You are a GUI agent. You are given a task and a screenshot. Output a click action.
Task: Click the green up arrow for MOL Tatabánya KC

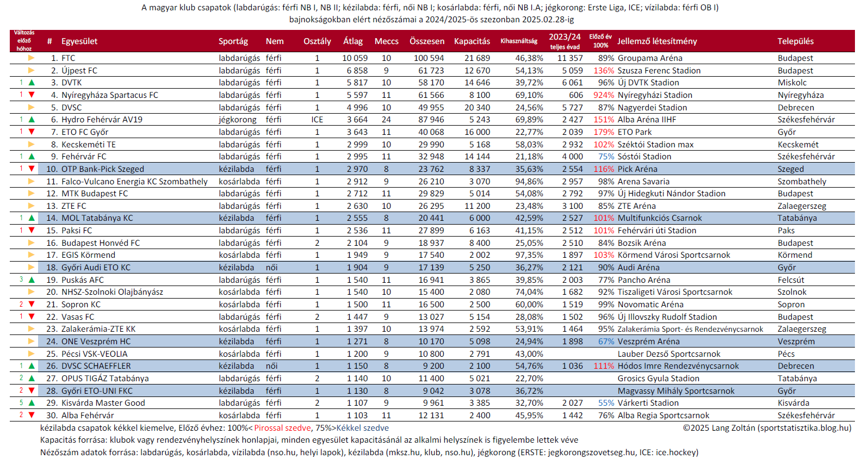32,218
